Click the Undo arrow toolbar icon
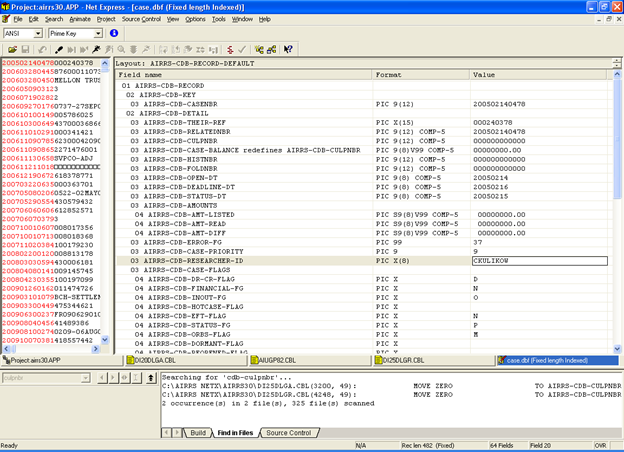Screen dimensions: 624x452 coord(42,48)
